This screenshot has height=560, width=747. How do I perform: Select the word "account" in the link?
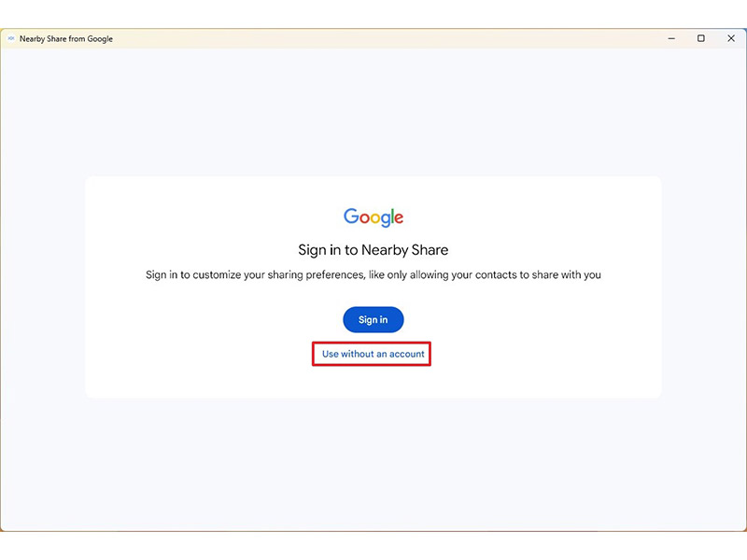coord(406,354)
